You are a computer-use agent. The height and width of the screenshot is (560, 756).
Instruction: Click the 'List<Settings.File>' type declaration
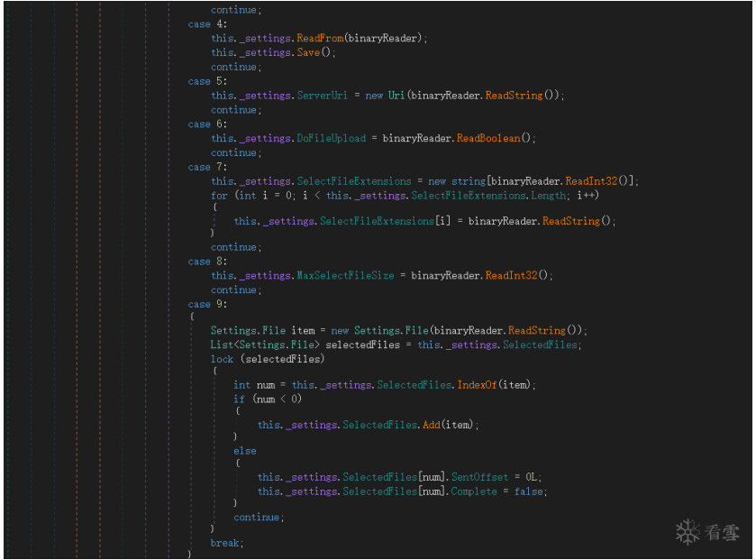pos(265,344)
